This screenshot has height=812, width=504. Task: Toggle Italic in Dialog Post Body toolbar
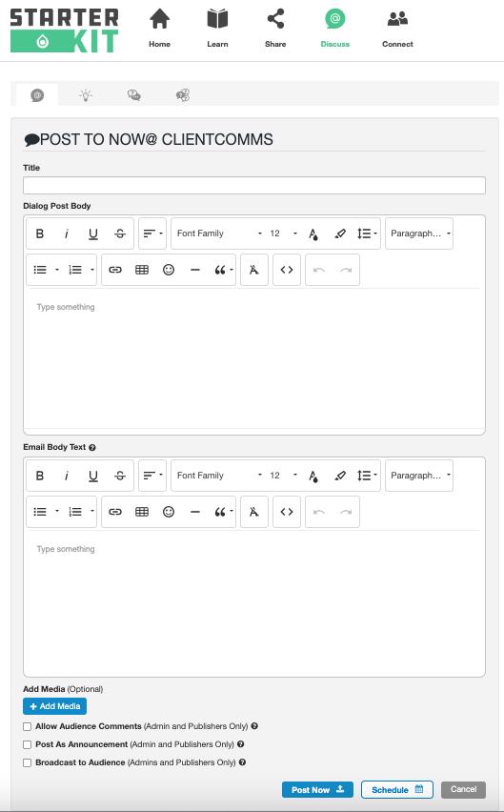pyautogui.click(x=67, y=233)
